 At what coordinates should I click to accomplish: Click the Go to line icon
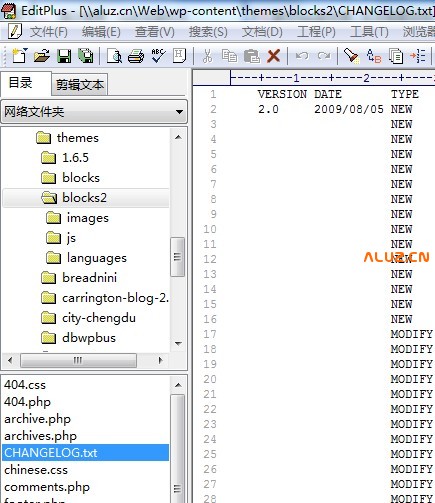point(417,56)
